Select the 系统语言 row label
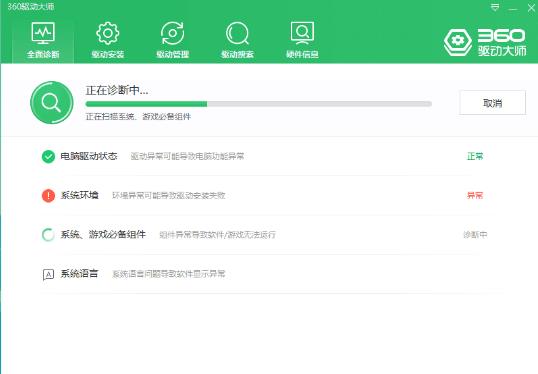538x374 pixels. click(x=80, y=273)
